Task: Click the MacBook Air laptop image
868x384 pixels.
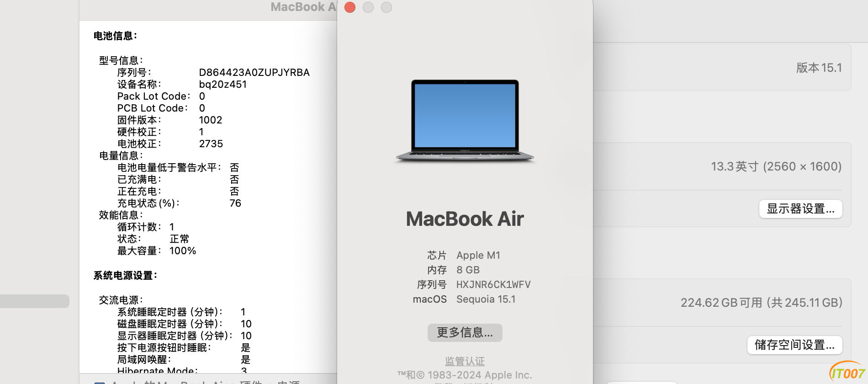Action: tap(465, 121)
